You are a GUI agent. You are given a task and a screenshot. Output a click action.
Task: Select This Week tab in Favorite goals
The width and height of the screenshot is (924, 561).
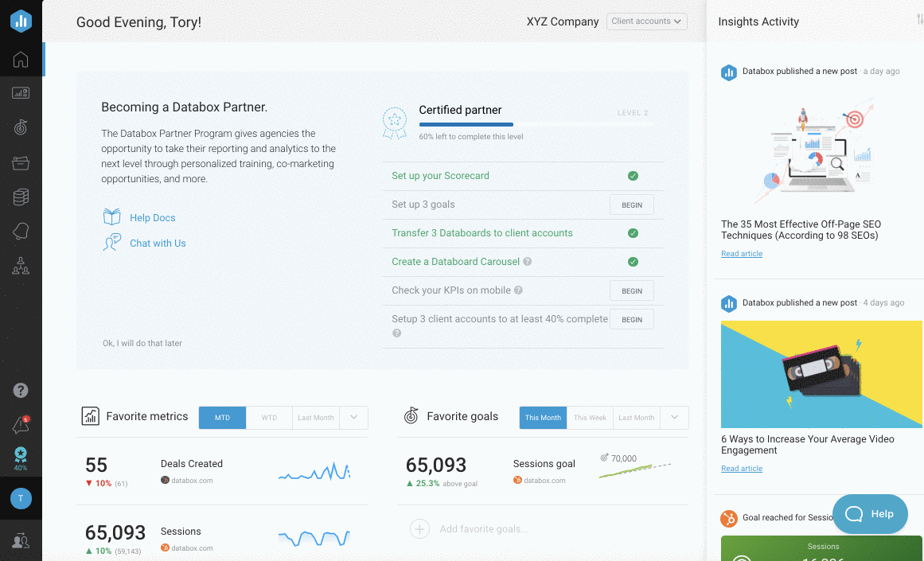tap(590, 418)
